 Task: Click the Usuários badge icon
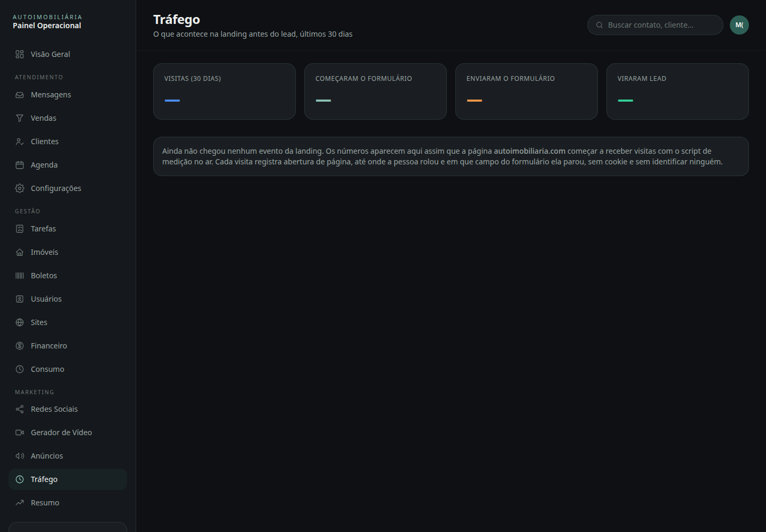pyautogui.click(x=20, y=299)
